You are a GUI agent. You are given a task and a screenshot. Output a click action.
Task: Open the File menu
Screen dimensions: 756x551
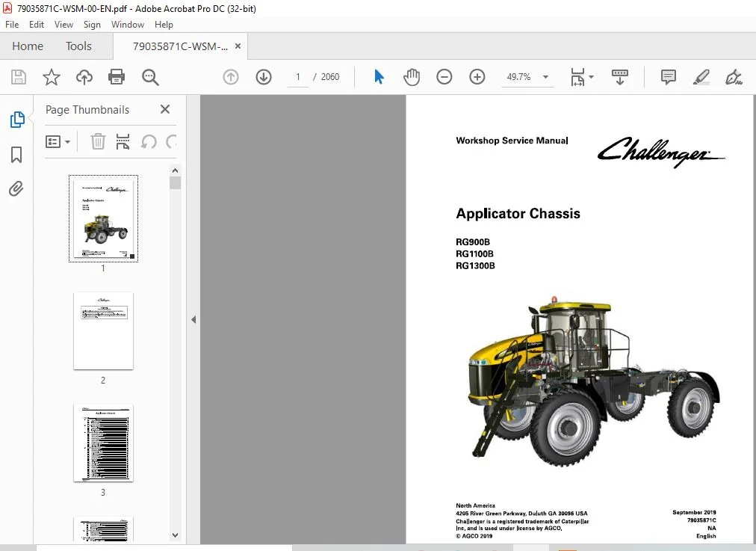pyautogui.click(x=12, y=25)
